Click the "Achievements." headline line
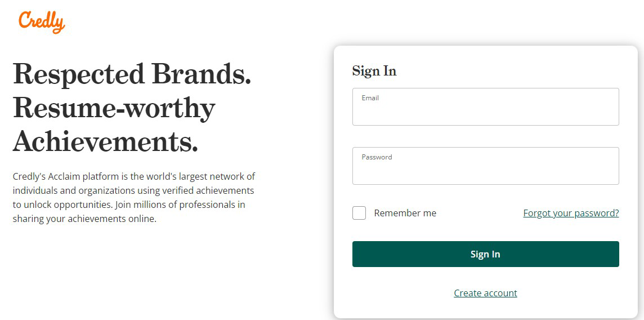The image size is (644, 320). click(x=105, y=141)
